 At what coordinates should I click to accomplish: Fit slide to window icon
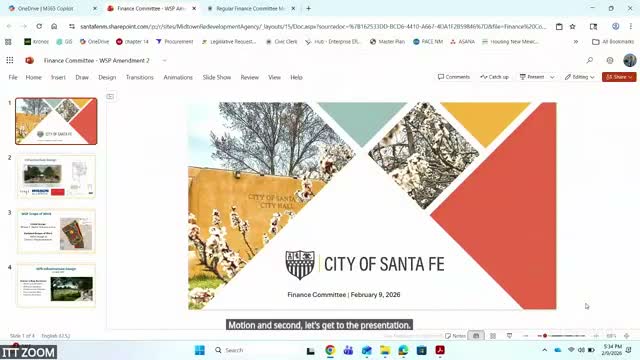627,336
